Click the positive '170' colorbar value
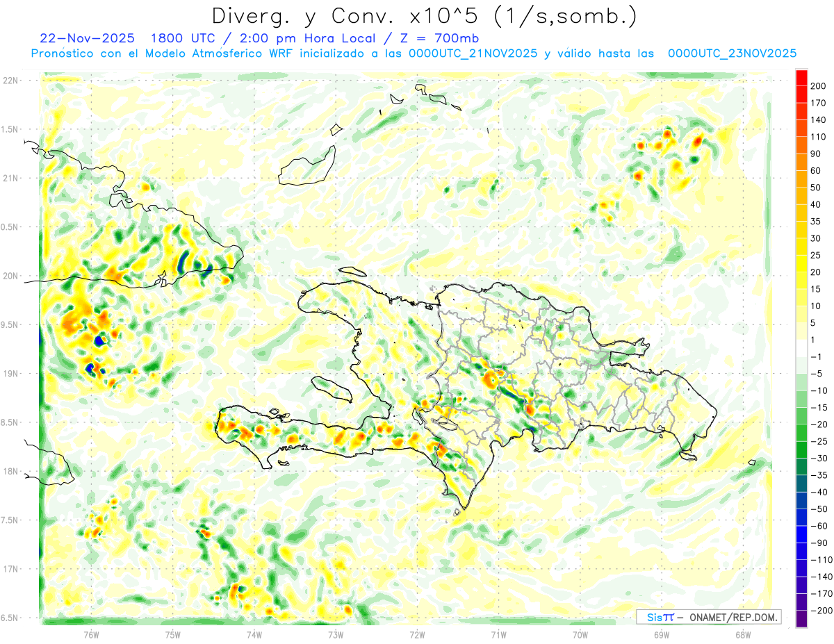This screenshot has width=834, height=644. point(818,103)
